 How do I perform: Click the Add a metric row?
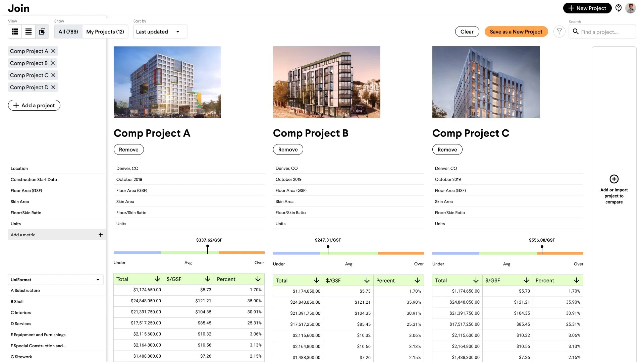[57, 235]
